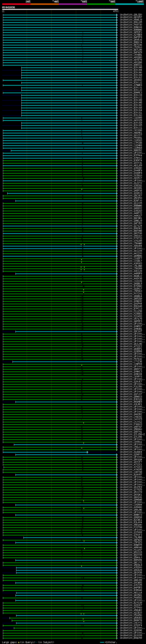Select hit label UniRef100_B9RBH6
This screenshot has width=146, height=644.
[131, 30]
